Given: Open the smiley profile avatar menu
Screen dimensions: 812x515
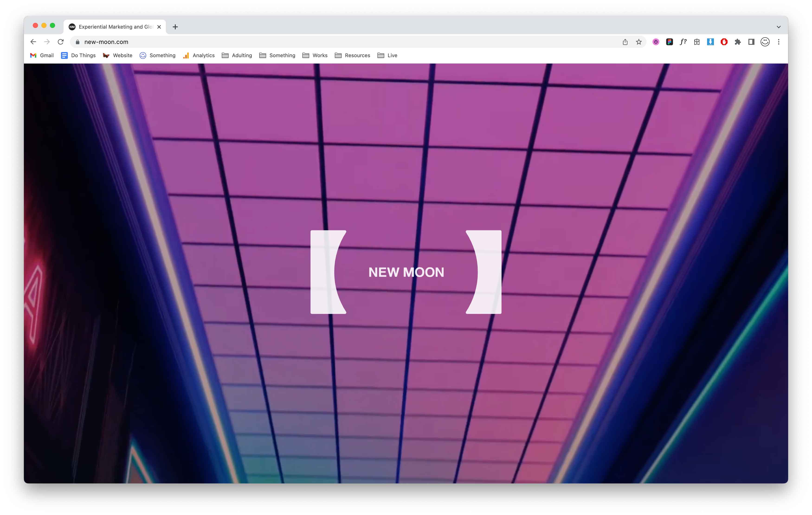Looking at the screenshot, I should [765, 42].
